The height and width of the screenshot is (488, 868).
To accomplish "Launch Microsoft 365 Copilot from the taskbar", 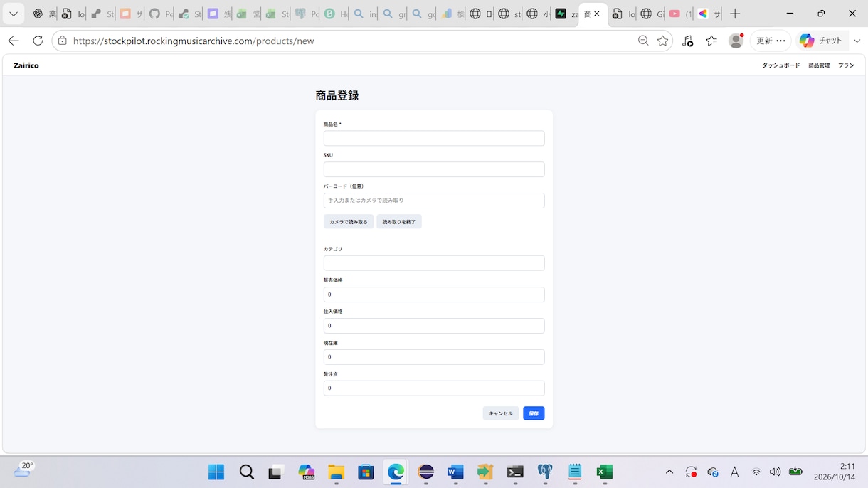I will (307, 472).
